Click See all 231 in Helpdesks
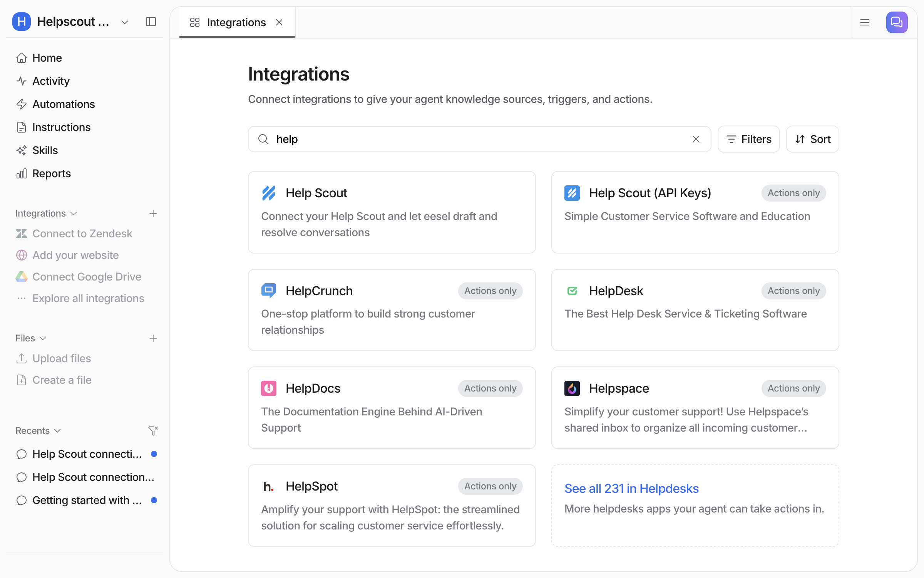 (x=631, y=489)
